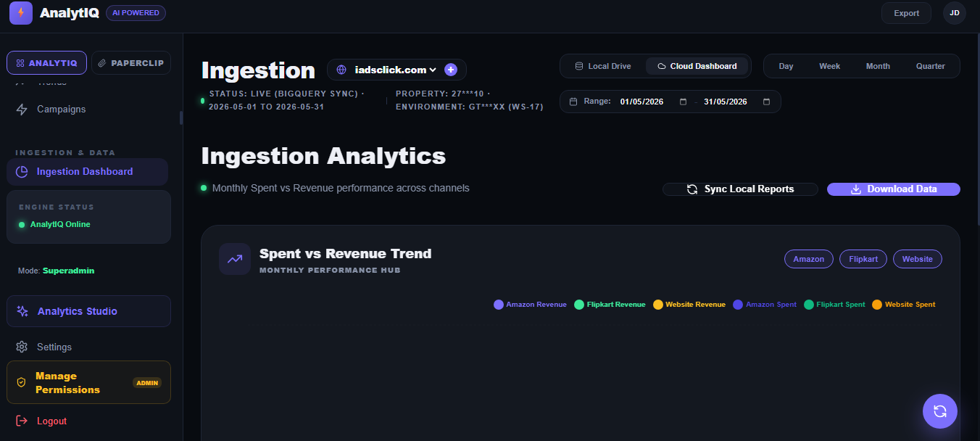Switch to the PAPERCLIP sidebar tab

click(x=131, y=63)
